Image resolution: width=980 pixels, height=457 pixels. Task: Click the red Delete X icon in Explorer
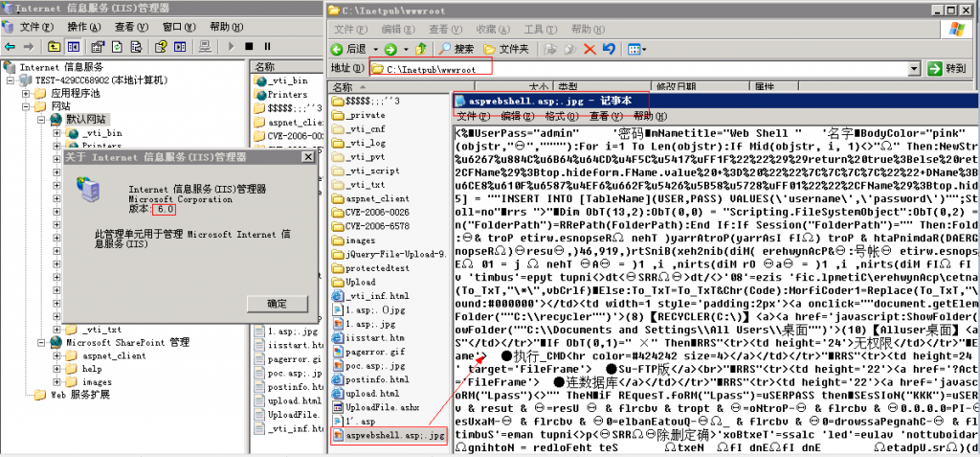(590, 49)
